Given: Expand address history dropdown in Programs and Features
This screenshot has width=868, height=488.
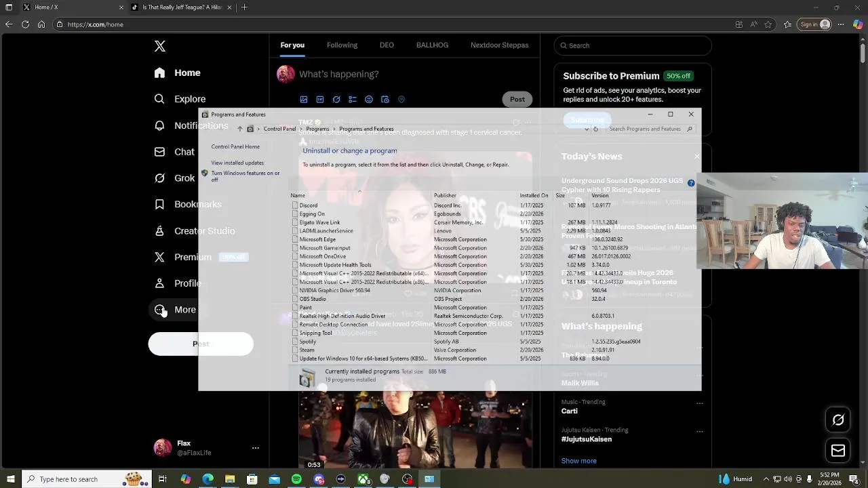Looking at the screenshot, I should tap(587, 129).
